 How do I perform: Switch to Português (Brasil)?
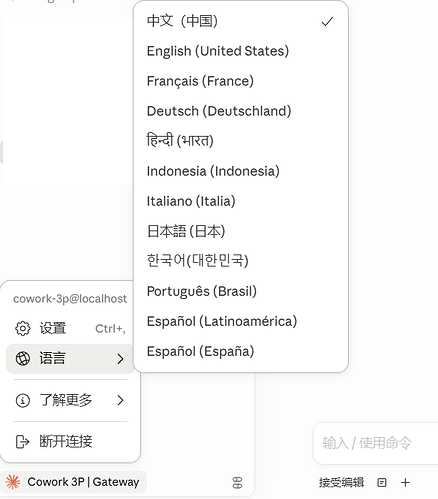click(241, 291)
